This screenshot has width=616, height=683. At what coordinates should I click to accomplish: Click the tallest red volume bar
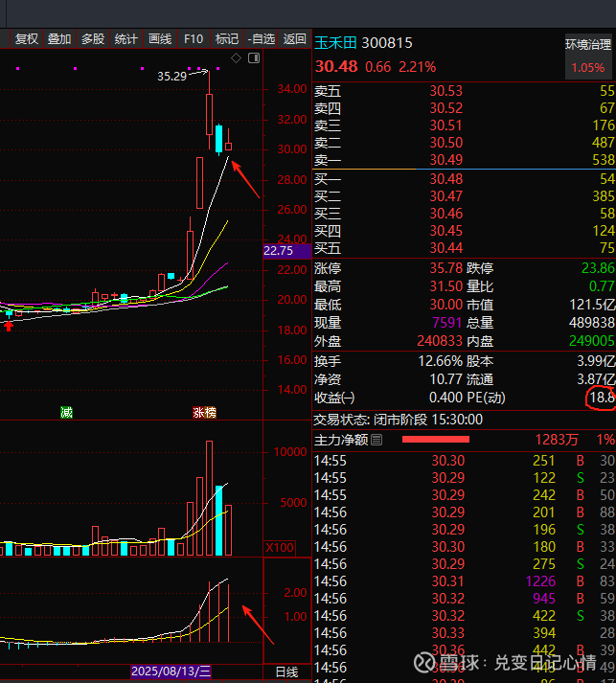pos(210,498)
